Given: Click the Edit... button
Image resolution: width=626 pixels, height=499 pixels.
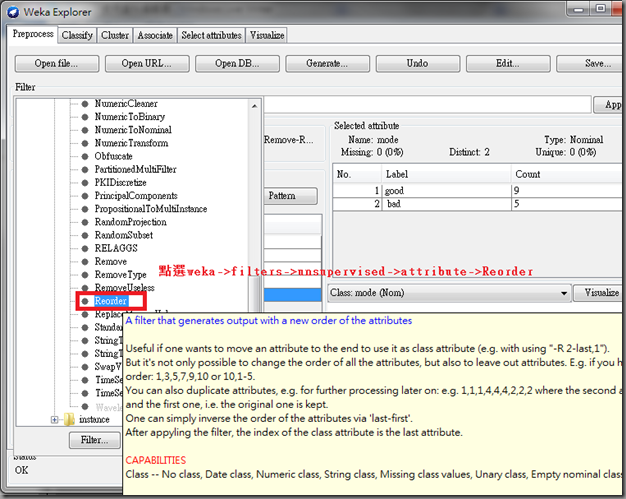Looking at the screenshot, I should pyautogui.click(x=508, y=63).
